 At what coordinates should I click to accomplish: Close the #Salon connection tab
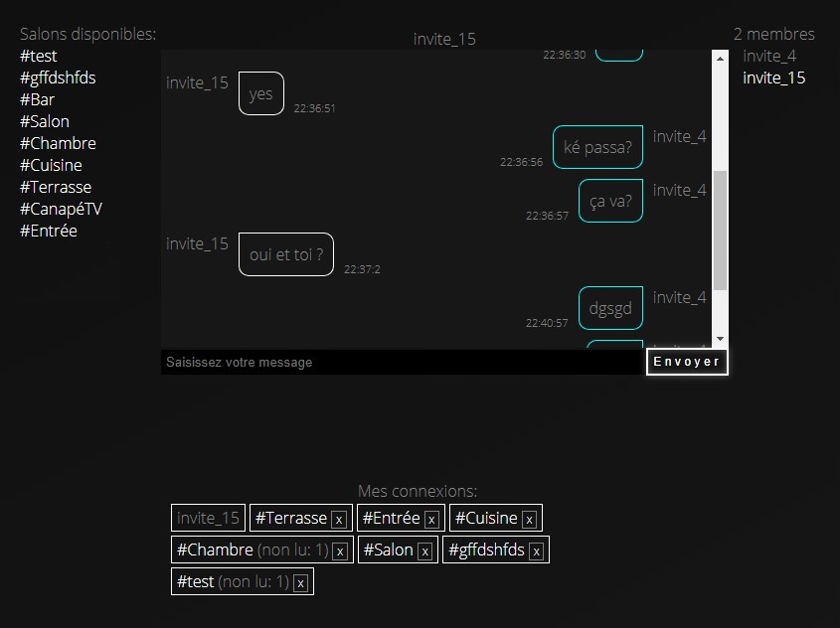[x=424, y=550]
